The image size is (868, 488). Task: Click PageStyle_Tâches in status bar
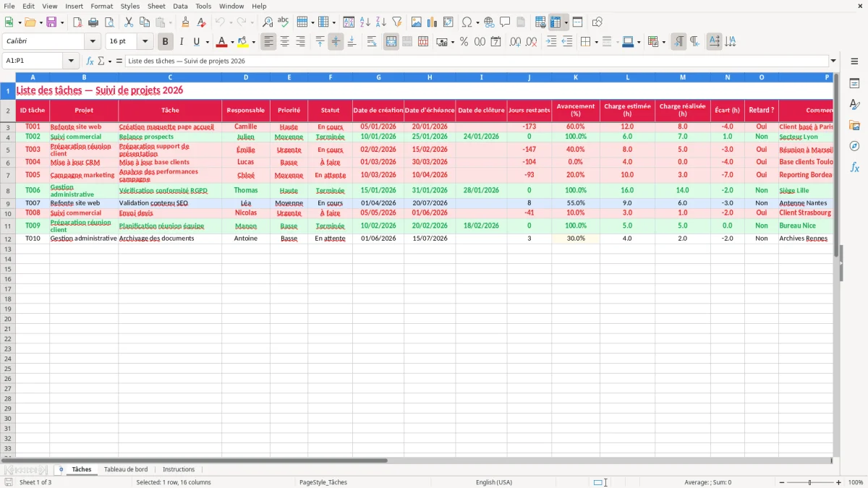tap(323, 482)
